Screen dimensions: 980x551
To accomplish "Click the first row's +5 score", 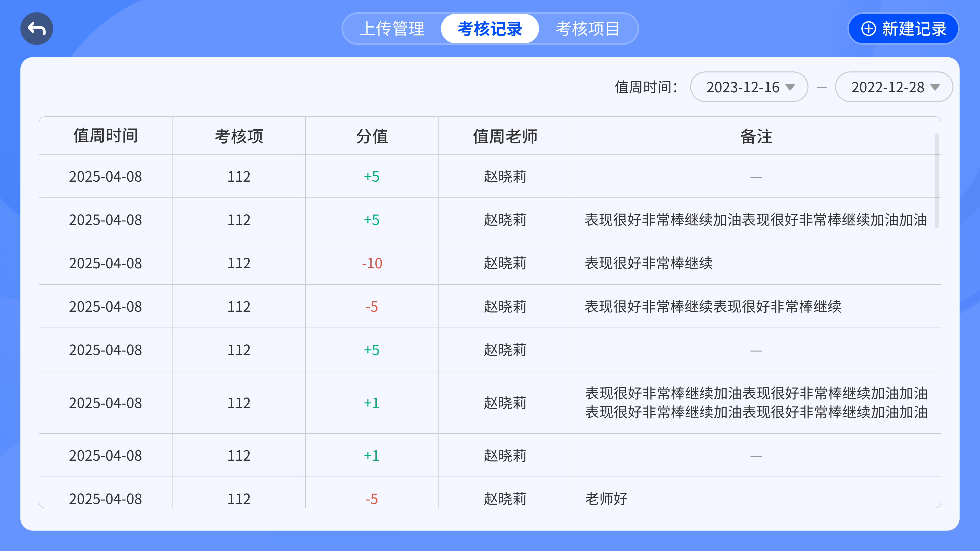I will point(372,177).
